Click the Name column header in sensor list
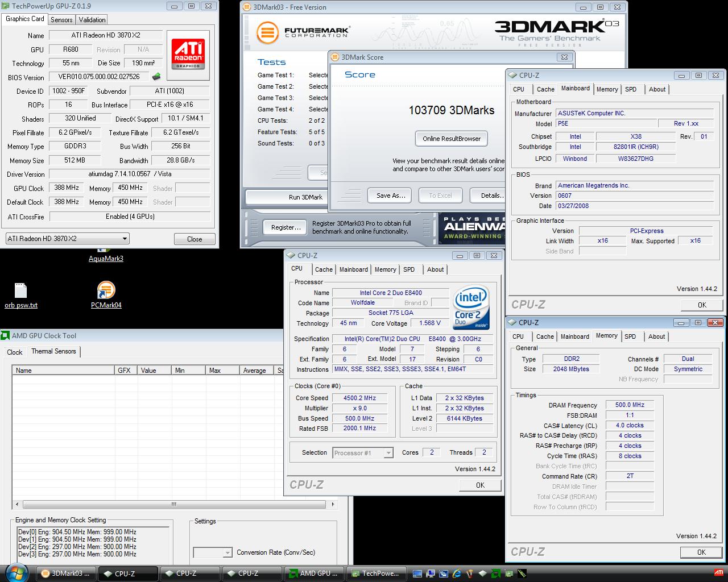728x582 pixels. tap(64, 371)
